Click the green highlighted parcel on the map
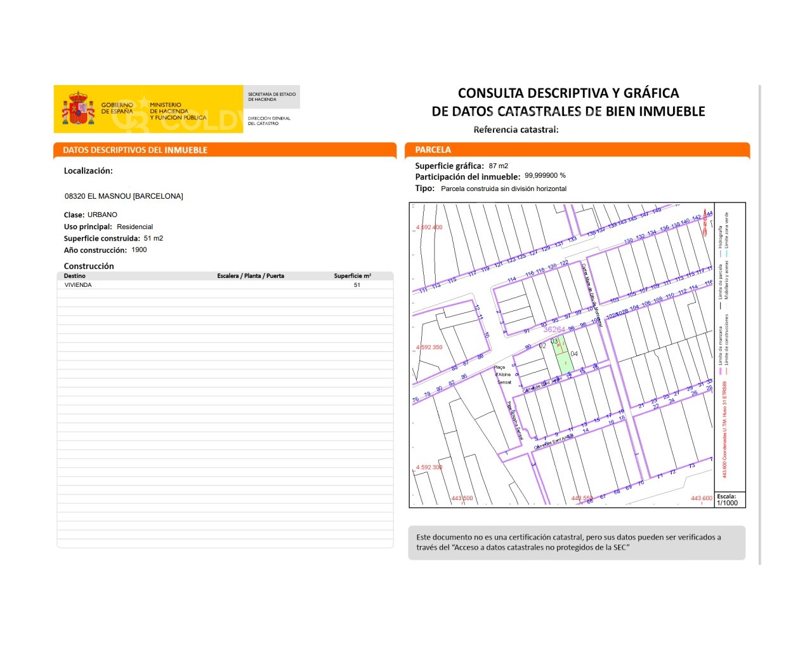The width and height of the screenshot is (812, 650). click(563, 355)
